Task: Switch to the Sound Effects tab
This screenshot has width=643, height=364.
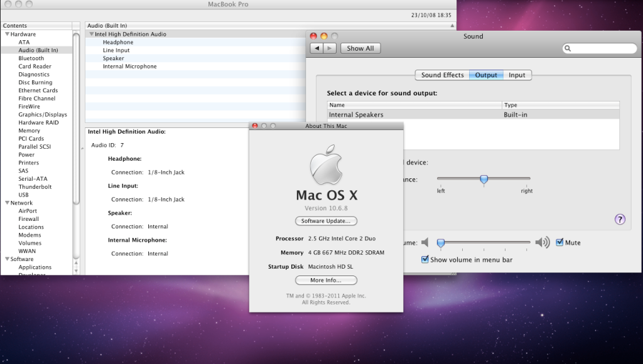Action: click(442, 75)
